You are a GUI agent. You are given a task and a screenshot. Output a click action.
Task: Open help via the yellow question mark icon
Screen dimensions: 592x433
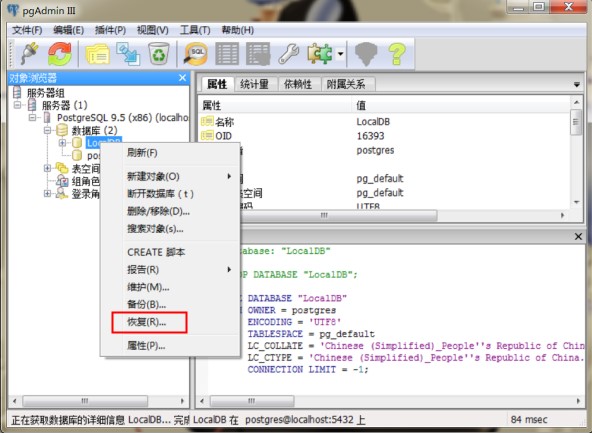pyautogui.click(x=397, y=54)
